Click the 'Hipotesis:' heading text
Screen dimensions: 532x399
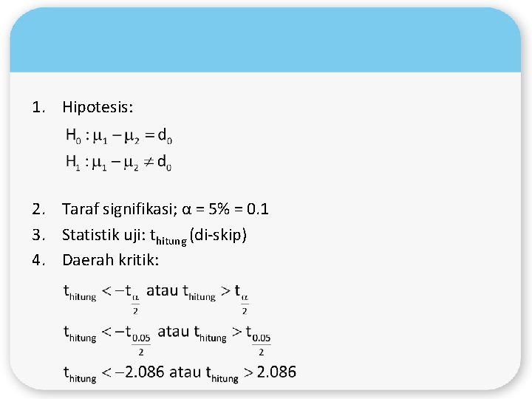pos(98,108)
